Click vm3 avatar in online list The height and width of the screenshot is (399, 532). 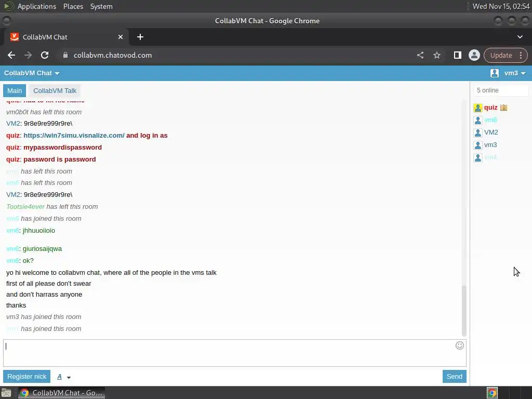point(478,145)
